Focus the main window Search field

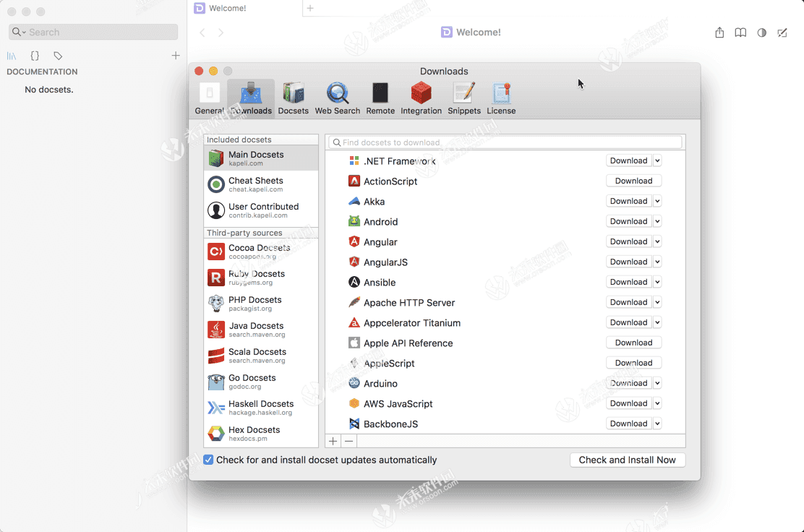[93, 32]
